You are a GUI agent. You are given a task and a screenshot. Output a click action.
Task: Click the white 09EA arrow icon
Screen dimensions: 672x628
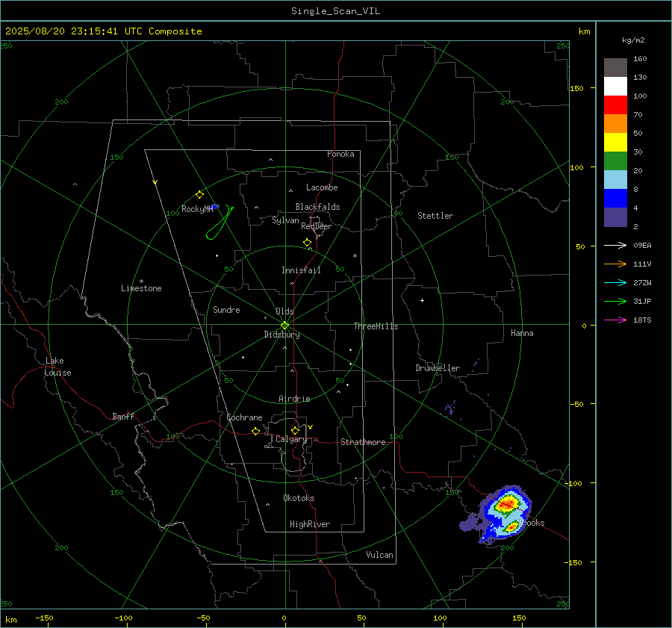(615, 245)
